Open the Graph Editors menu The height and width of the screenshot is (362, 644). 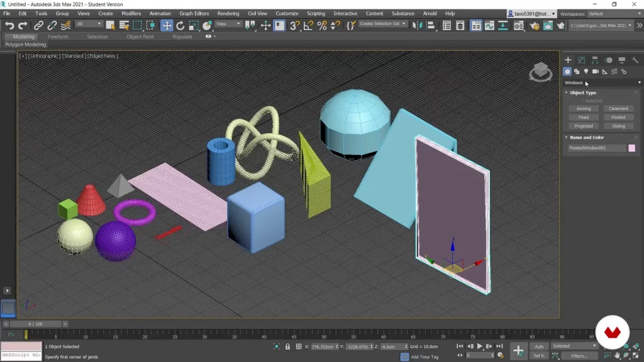(x=194, y=14)
